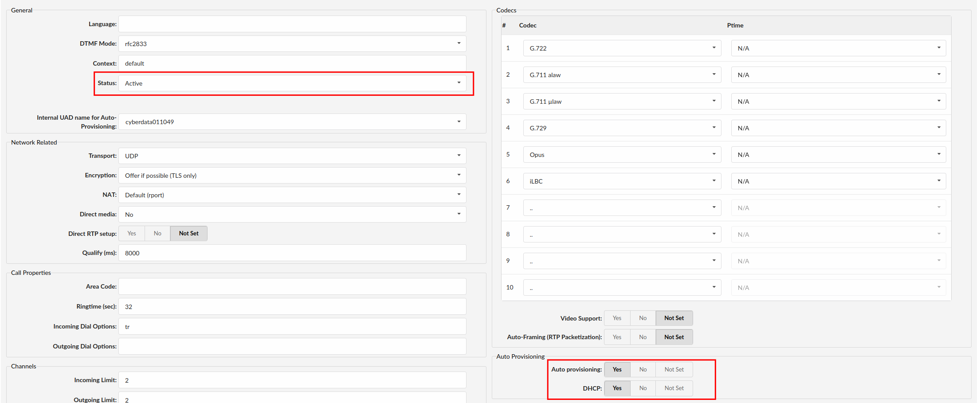Set Auto-Framing to No
The width and height of the screenshot is (980, 403).
coord(643,337)
